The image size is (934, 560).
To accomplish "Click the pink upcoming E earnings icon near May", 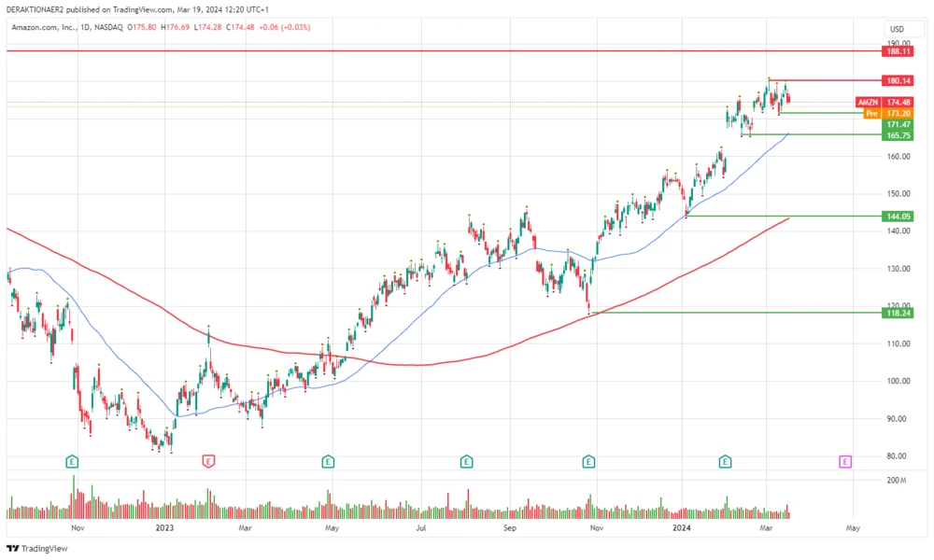I will click(843, 461).
